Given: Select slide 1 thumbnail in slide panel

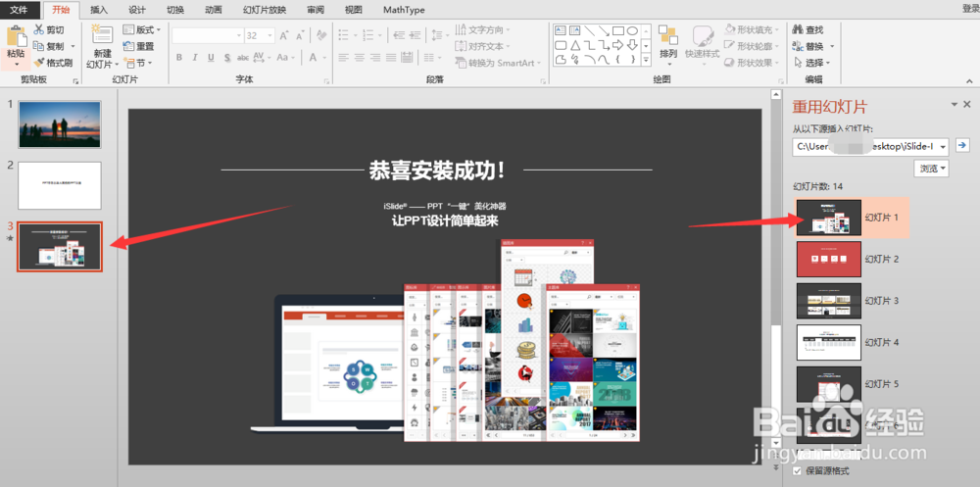Looking at the screenshot, I should pos(60,123).
